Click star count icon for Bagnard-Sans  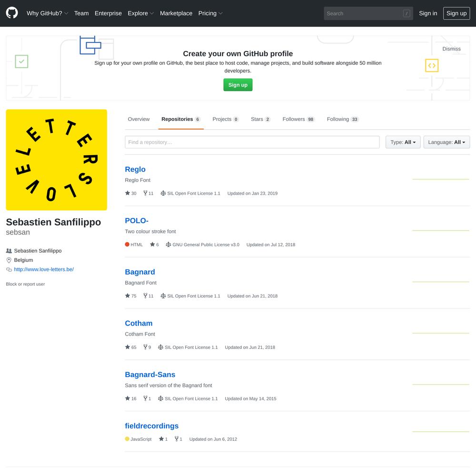tap(128, 398)
